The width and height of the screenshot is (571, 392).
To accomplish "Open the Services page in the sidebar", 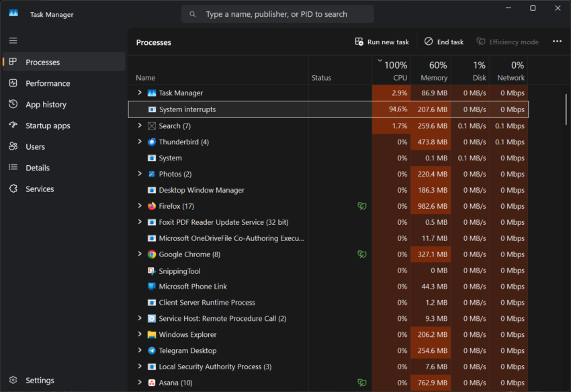I will (41, 189).
